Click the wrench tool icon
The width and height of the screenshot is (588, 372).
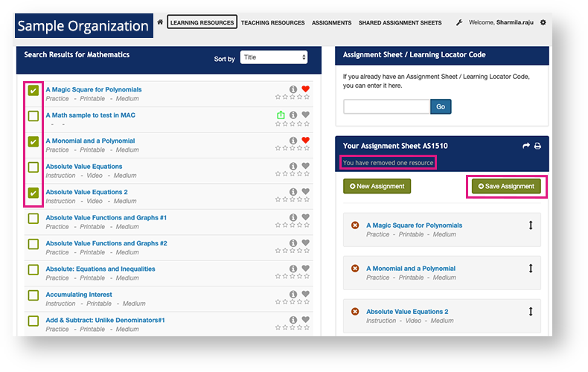459,23
